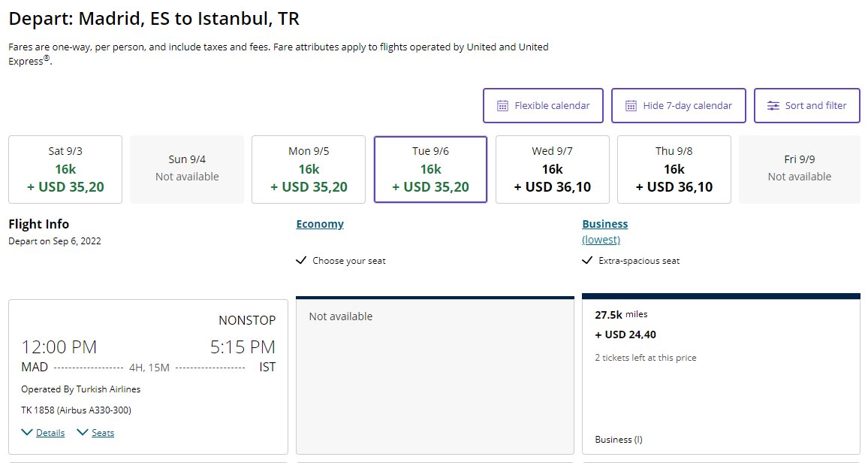Expand flight Details link
This screenshot has width=868, height=463.
pyautogui.click(x=50, y=433)
